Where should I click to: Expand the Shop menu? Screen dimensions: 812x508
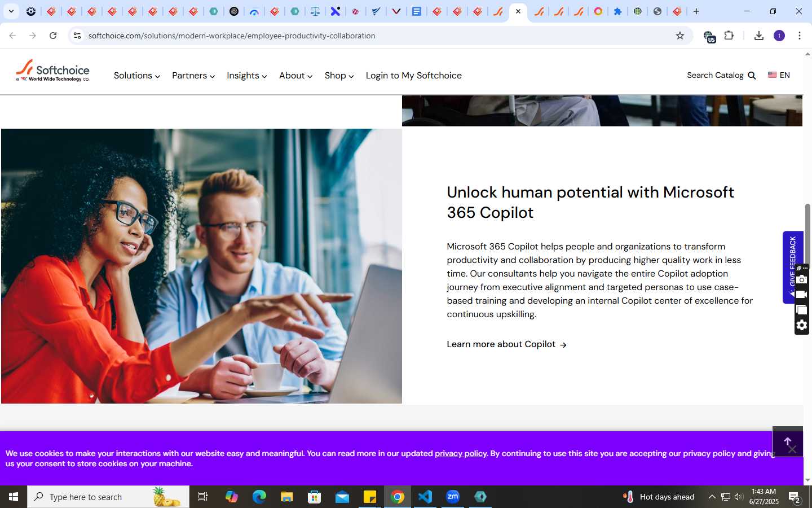tap(339, 76)
